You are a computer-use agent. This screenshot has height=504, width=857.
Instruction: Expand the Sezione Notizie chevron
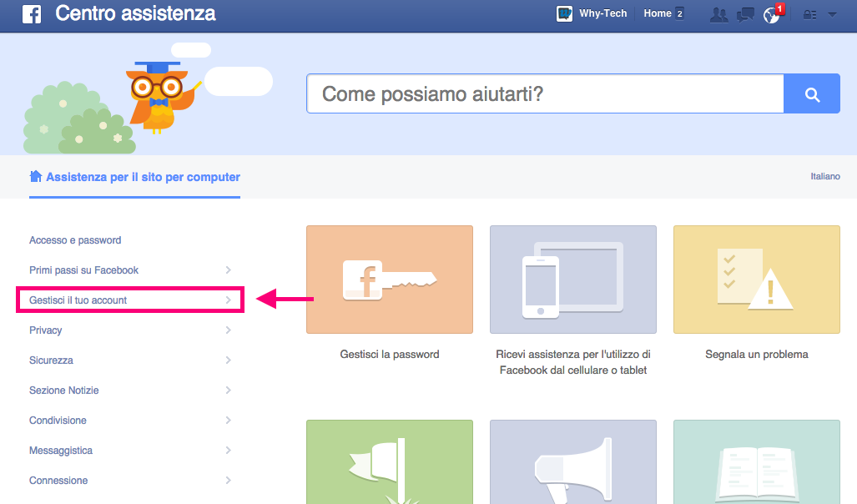[229, 391]
